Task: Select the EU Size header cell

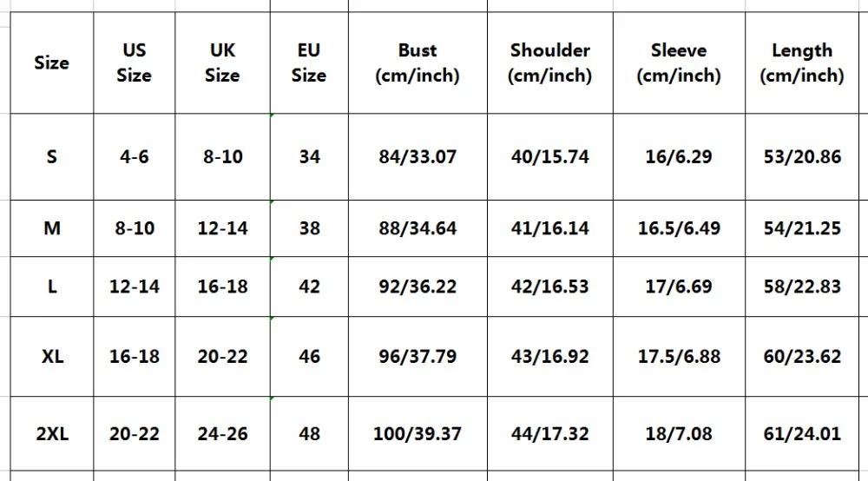Action: point(310,63)
